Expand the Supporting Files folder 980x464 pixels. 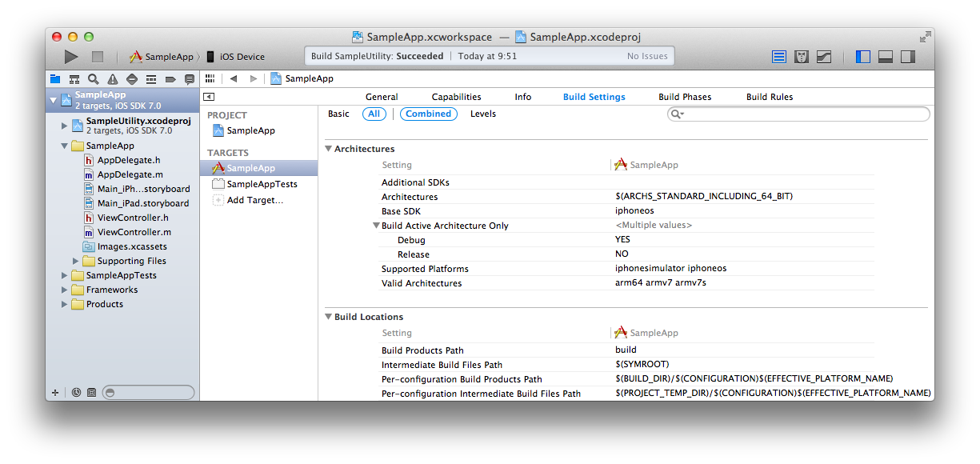(x=76, y=261)
